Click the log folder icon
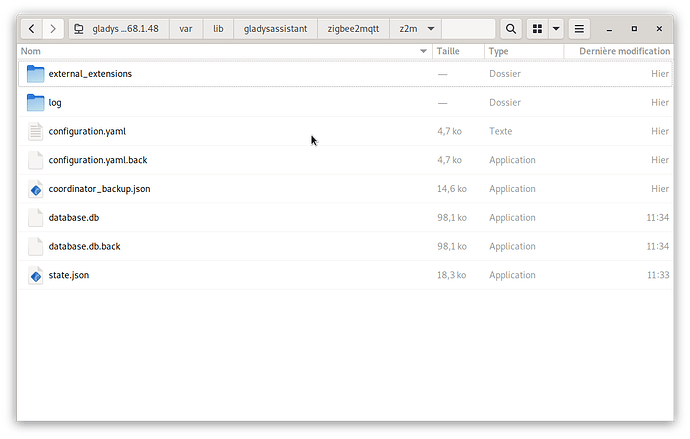Viewport: 690px width, 439px height. click(35, 102)
